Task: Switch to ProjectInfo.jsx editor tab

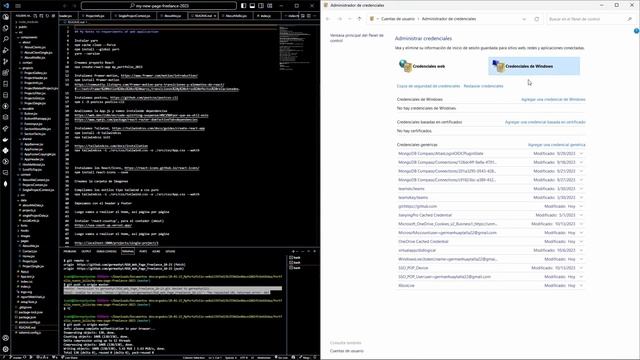Action: (x=95, y=16)
